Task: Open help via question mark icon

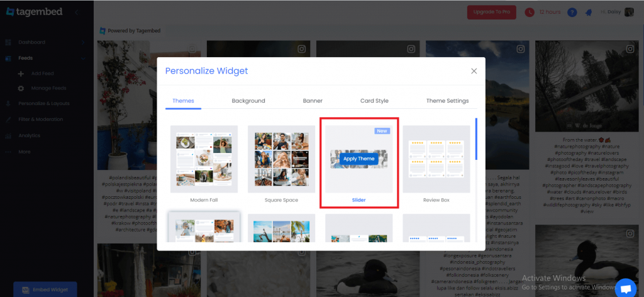Action: tap(572, 13)
